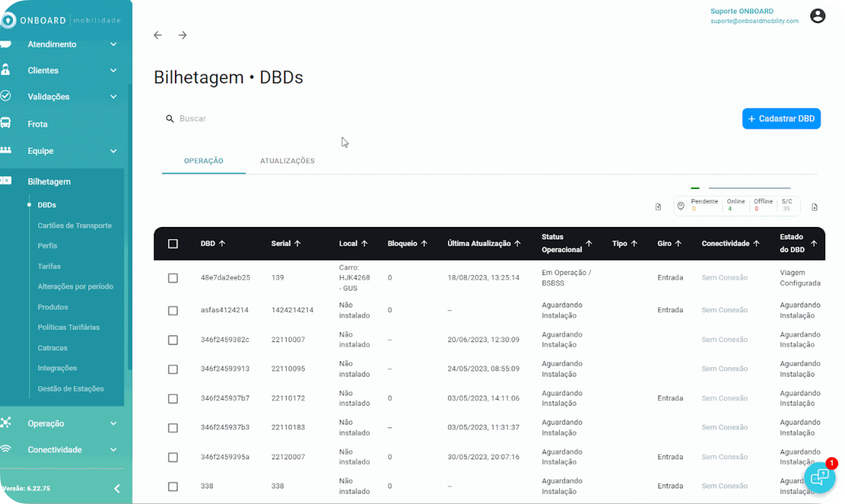
Task: Open the support chat bubble
Action: coord(820,477)
